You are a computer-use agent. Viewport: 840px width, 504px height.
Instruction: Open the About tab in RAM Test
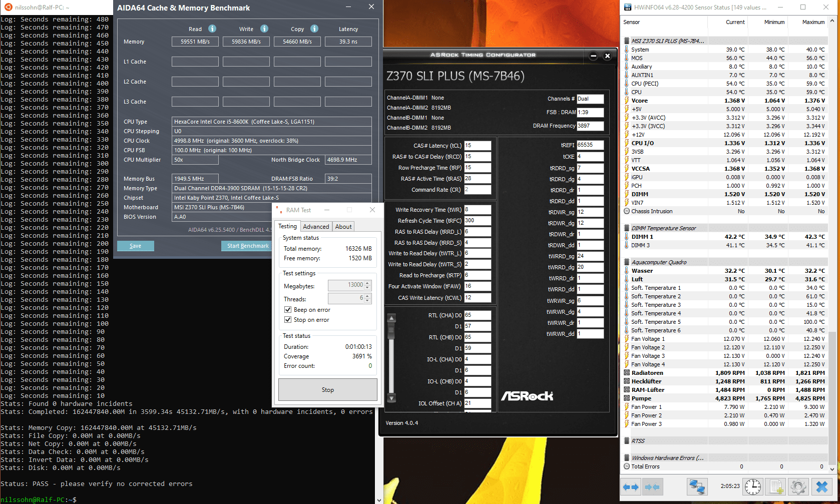click(x=343, y=227)
